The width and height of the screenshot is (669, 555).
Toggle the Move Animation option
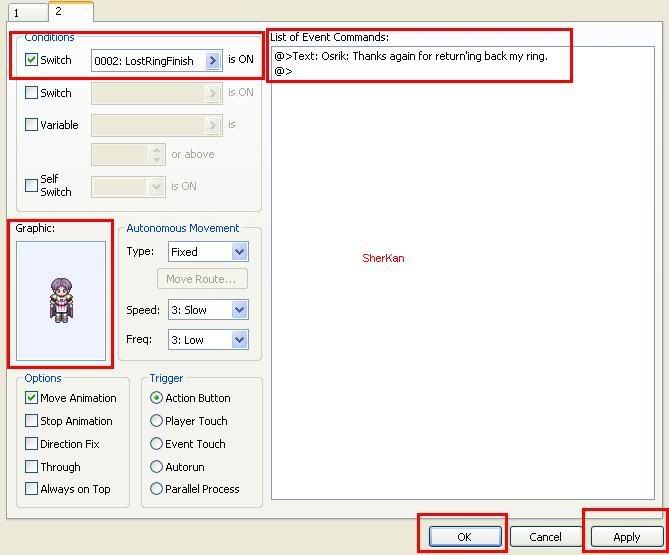(32, 398)
